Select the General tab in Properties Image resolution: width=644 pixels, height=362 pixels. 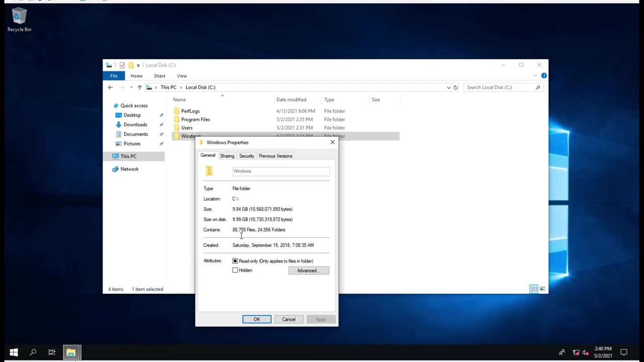pos(208,155)
